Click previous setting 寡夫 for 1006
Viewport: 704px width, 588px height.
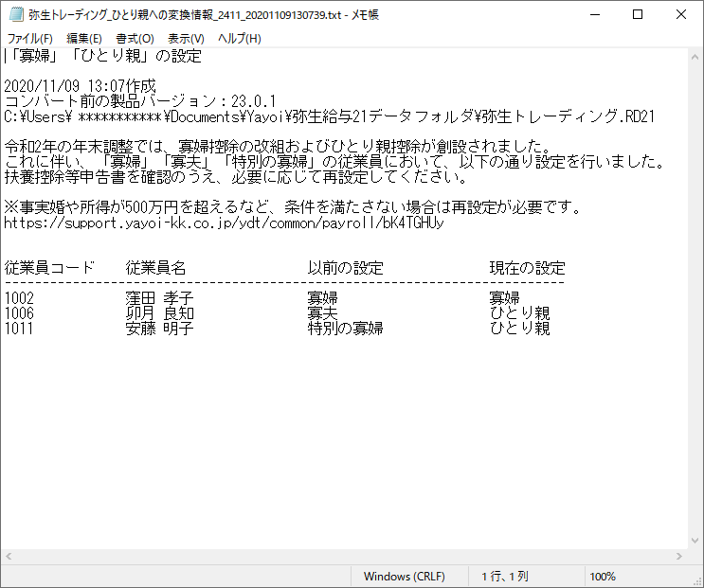(322, 313)
